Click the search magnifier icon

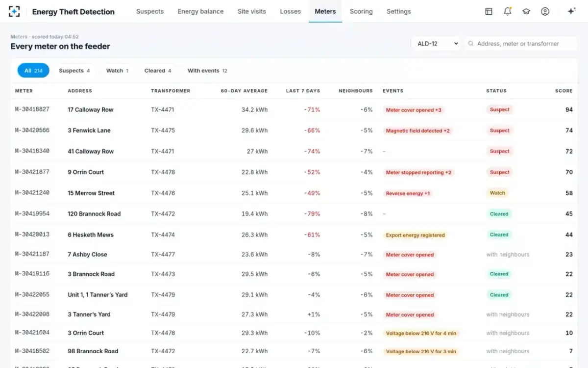pos(471,44)
